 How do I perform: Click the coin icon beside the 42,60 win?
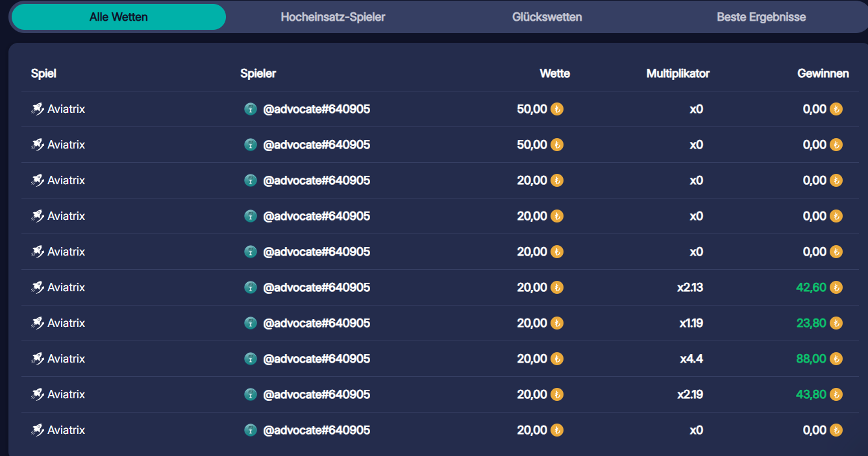pyautogui.click(x=836, y=287)
